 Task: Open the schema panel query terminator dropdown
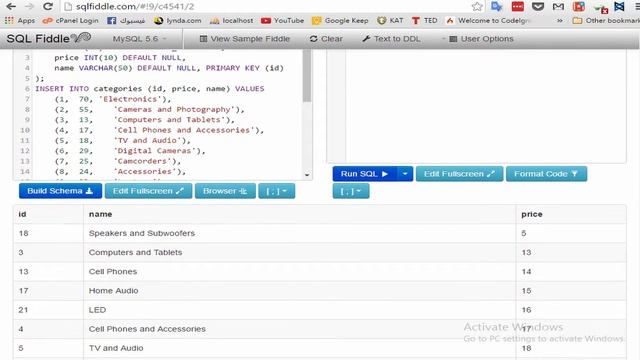click(276, 191)
